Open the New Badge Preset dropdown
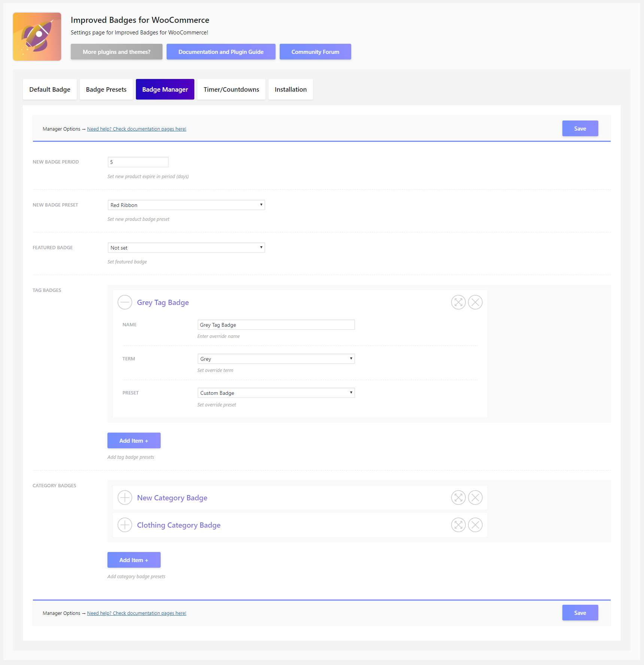644x665 pixels. click(186, 205)
